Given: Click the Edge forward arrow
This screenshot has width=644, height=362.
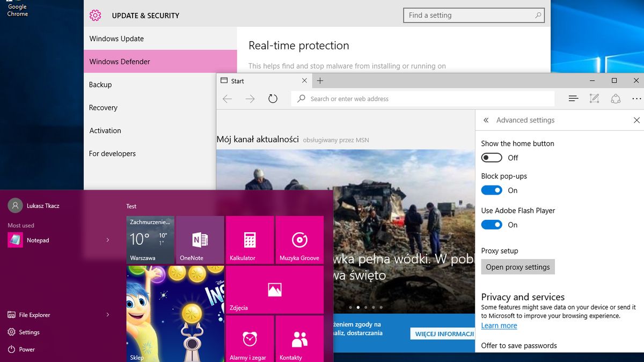Looking at the screenshot, I should pos(250,99).
